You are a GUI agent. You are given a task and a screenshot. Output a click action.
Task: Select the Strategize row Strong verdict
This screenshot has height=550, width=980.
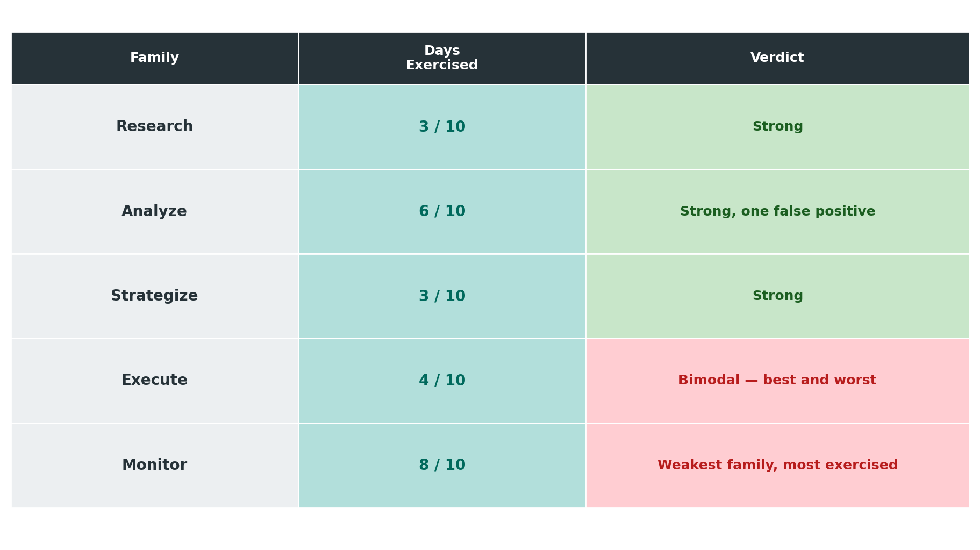pos(777,296)
